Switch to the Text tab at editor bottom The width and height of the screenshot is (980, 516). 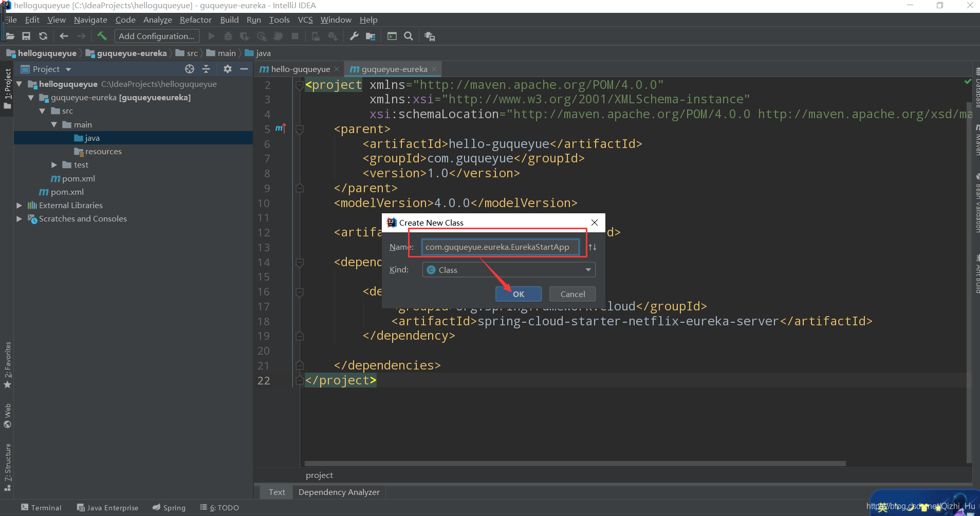pyautogui.click(x=276, y=492)
